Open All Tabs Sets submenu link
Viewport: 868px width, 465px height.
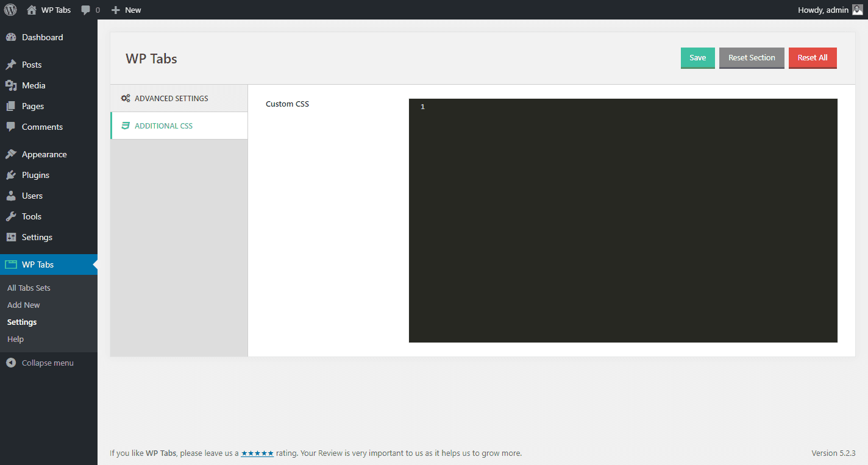coord(29,288)
